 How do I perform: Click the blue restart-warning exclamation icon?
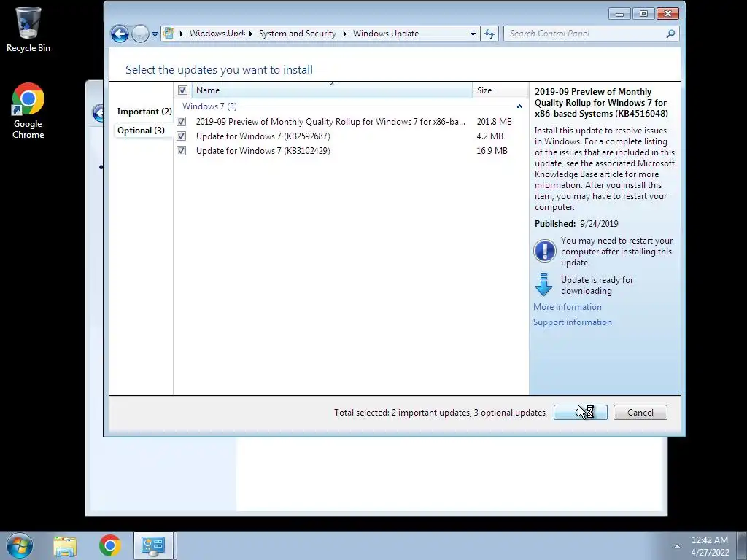click(x=544, y=251)
